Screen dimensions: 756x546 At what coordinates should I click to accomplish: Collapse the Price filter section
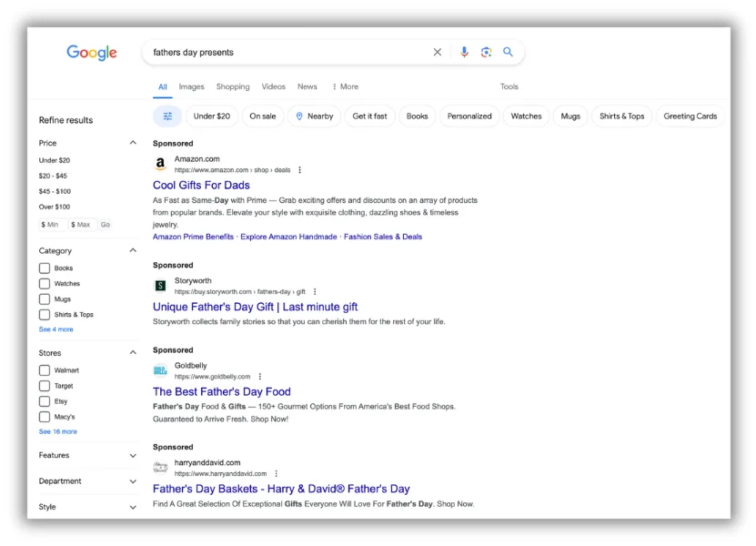(x=133, y=143)
